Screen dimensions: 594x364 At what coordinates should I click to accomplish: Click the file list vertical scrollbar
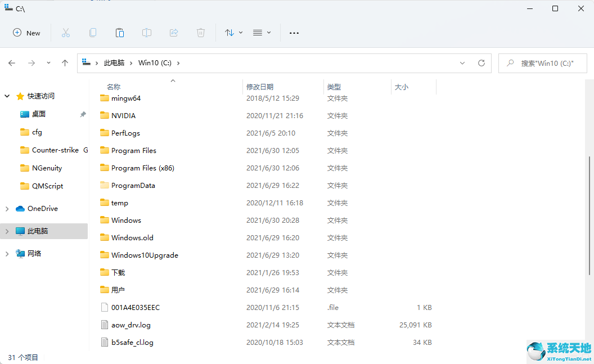[589, 216]
